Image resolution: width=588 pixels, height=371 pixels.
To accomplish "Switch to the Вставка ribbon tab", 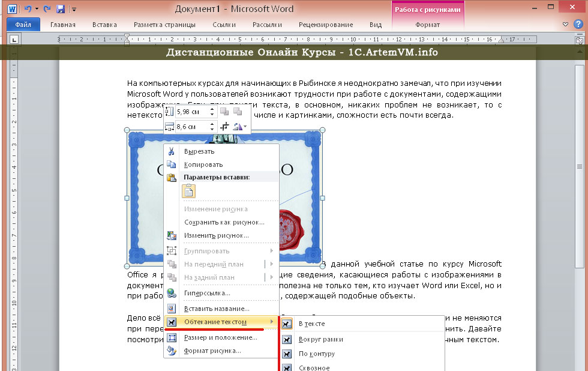I will pyautogui.click(x=104, y=25).
